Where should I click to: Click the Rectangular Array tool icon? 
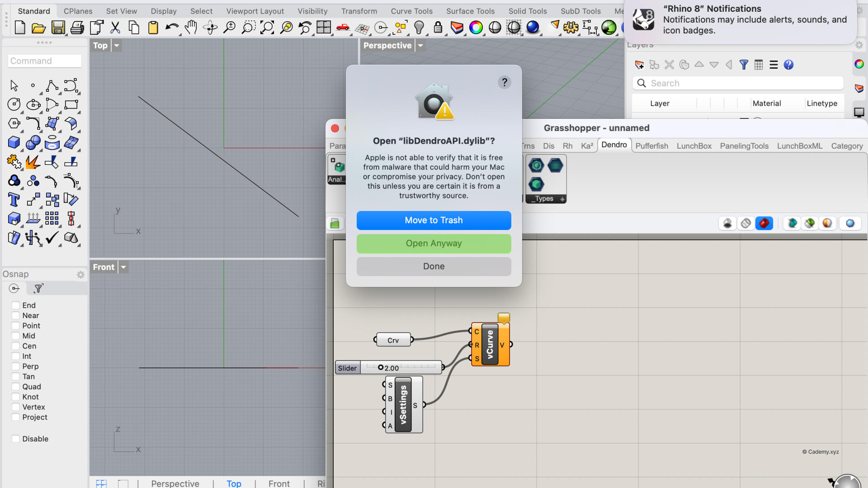(52, 218)
